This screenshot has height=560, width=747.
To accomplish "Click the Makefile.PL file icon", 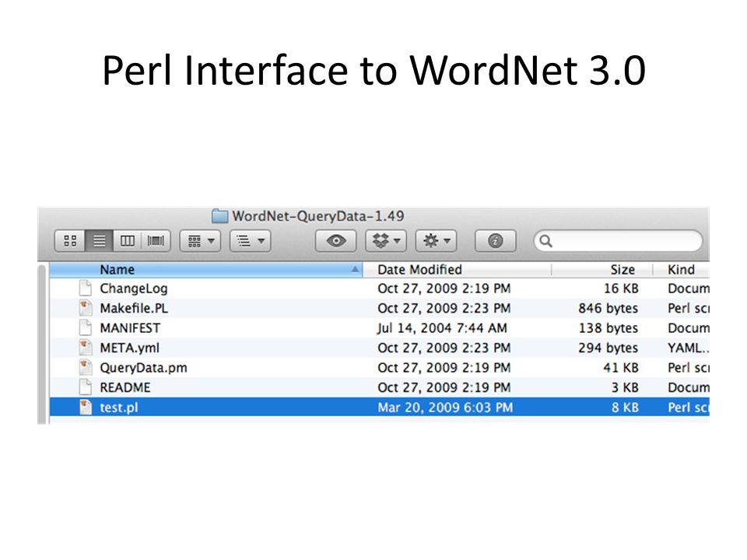I will click(86, 308).
